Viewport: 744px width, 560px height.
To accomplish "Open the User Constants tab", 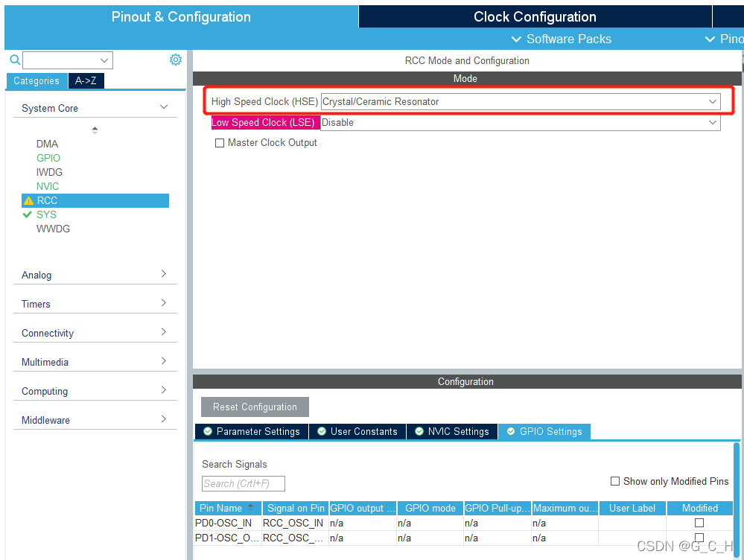I will click(x=357, y=431).
